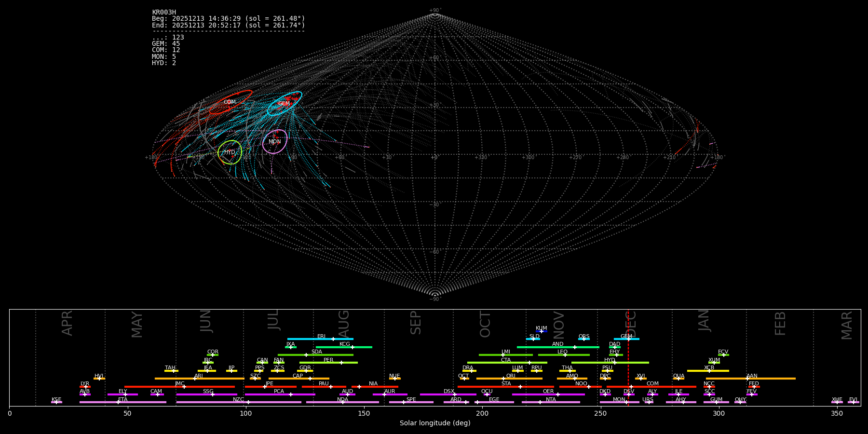Click the JMC shower label in timeline
Screen dimensions: 868x434
point(180,384)
